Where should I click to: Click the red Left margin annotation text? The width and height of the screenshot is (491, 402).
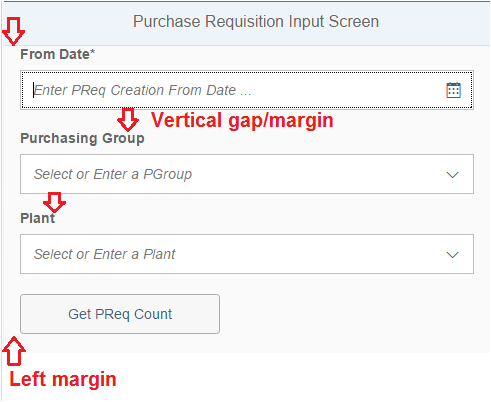pyautogui.click(x=63, y=379)
